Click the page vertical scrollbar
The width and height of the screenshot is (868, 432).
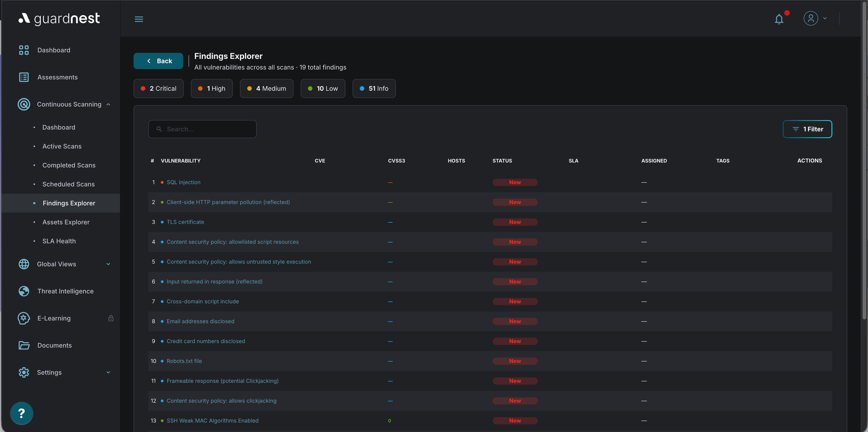[864, 160]
